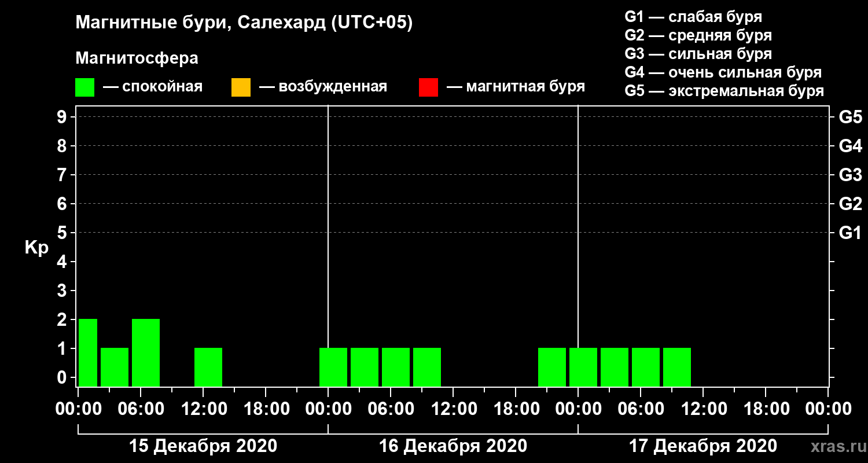Image resolution: width=868 pixels, height=463 pixels.
Task: Click the Kp axis value 3
Action: click(63, 291)
